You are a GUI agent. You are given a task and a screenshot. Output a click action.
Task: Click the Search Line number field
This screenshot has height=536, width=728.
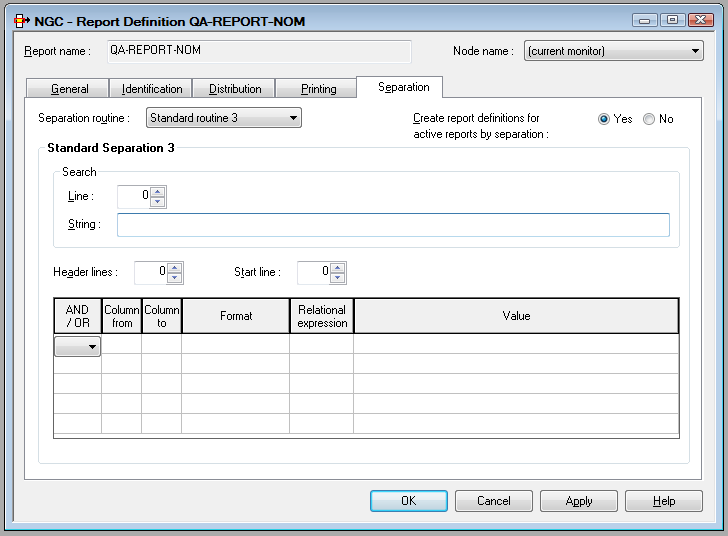[x=134, y=197]
